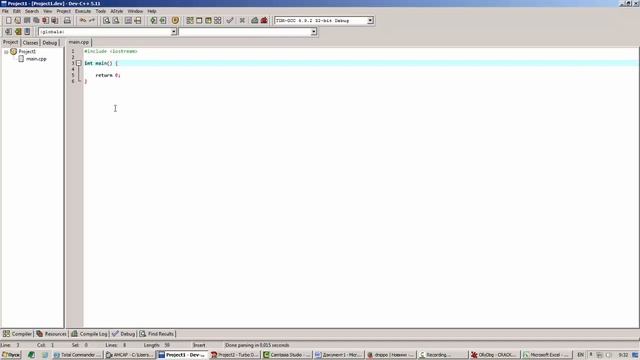Click the Toggle Bookmark toolbar icon
The height and width of the screenshot is (360, 640).
click(163, 20)
